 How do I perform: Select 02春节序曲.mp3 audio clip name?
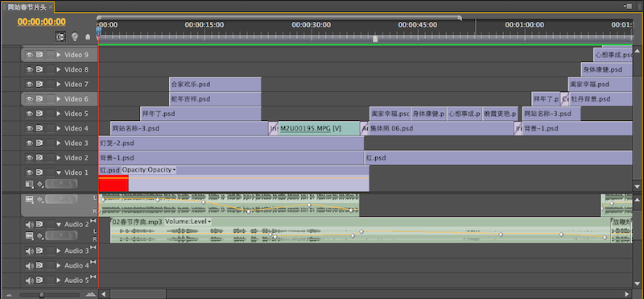tap(137, 222)
